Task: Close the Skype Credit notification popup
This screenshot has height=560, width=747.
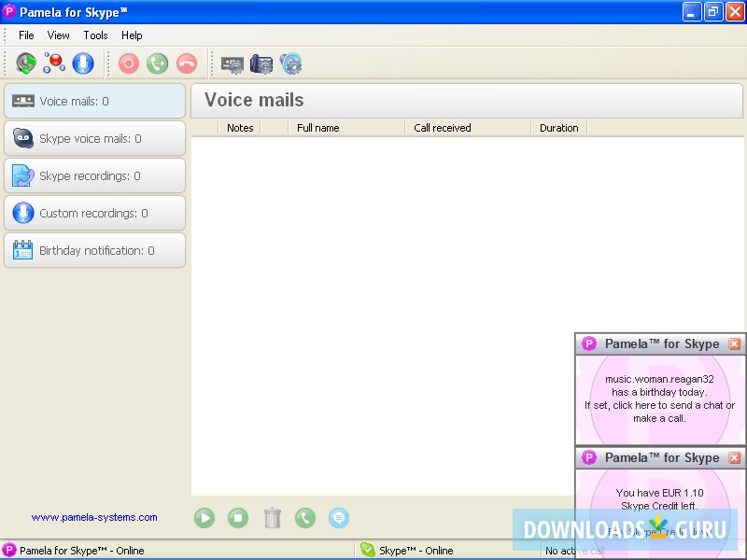Action: point(734,457)
